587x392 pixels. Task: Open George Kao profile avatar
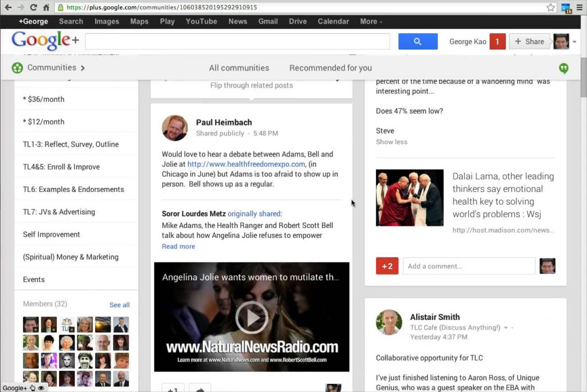pos(561,41)
